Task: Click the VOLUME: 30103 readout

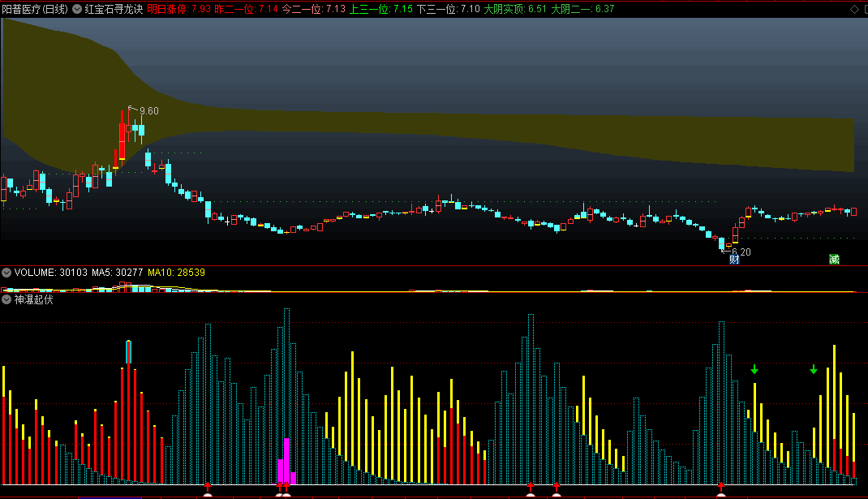Action: click(x=51, y=273)
